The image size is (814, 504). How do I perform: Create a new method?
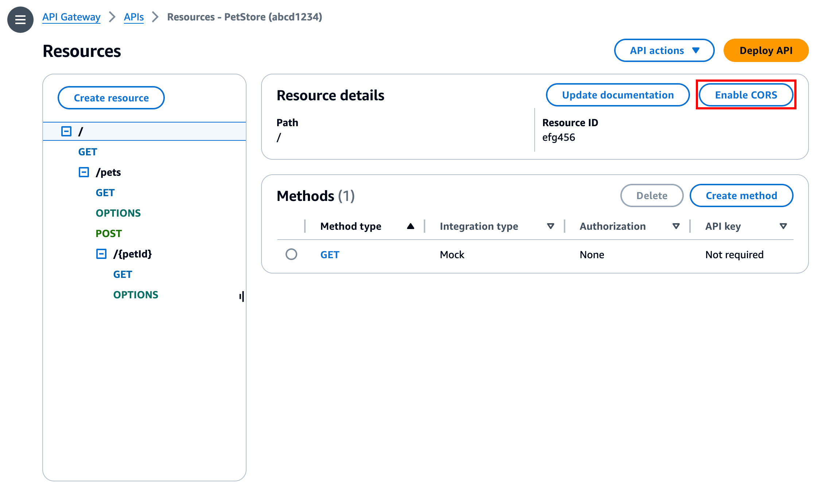741,195
